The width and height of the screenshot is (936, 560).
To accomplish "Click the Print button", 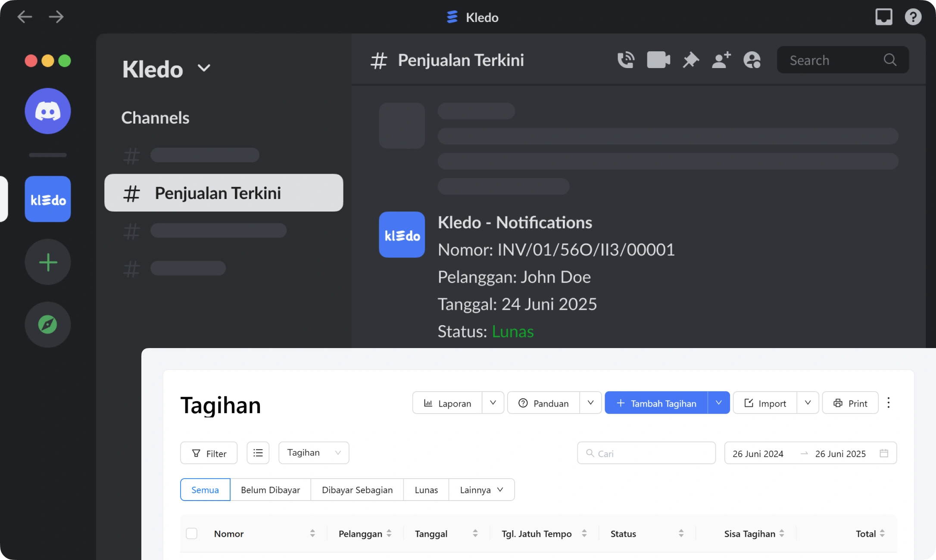I will 850,403.
